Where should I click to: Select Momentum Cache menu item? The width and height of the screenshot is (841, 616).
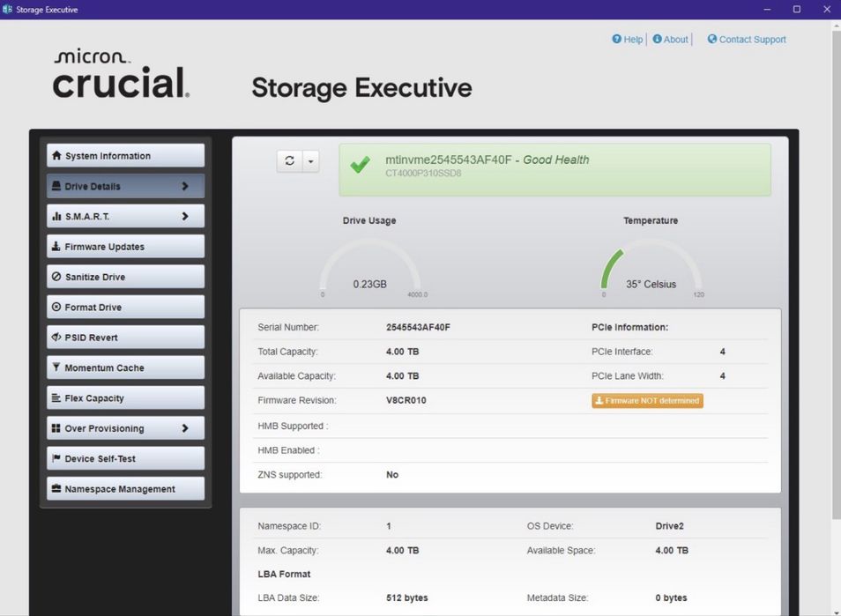pyautogui.click(x=125, y=367)
